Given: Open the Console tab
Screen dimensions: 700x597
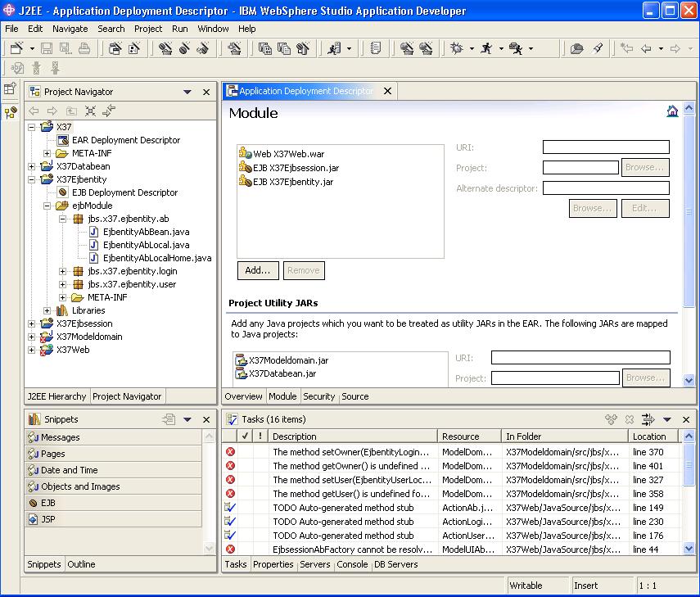Looking at the screenshot, I should tap(352, 564).
